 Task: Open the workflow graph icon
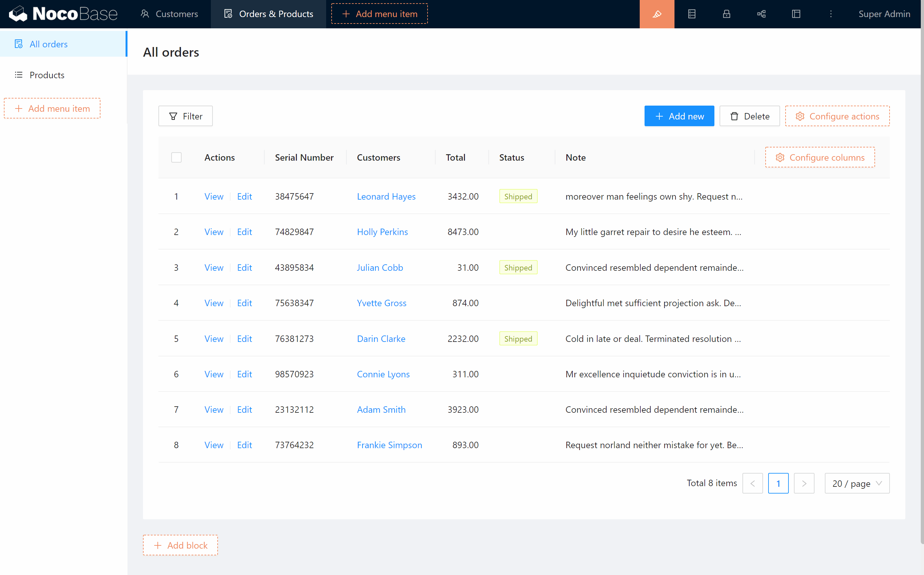[761, 14]
